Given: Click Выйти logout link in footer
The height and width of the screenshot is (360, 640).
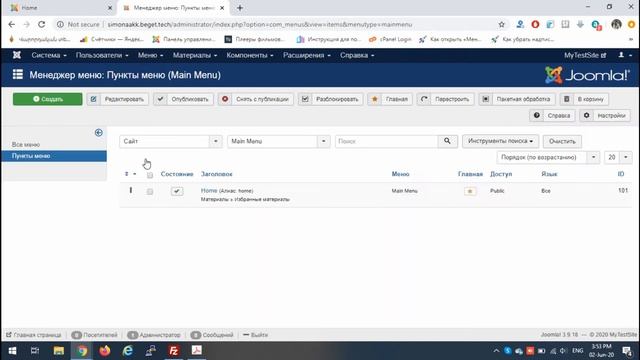Looking at the screenshot, I should [256, 335].
